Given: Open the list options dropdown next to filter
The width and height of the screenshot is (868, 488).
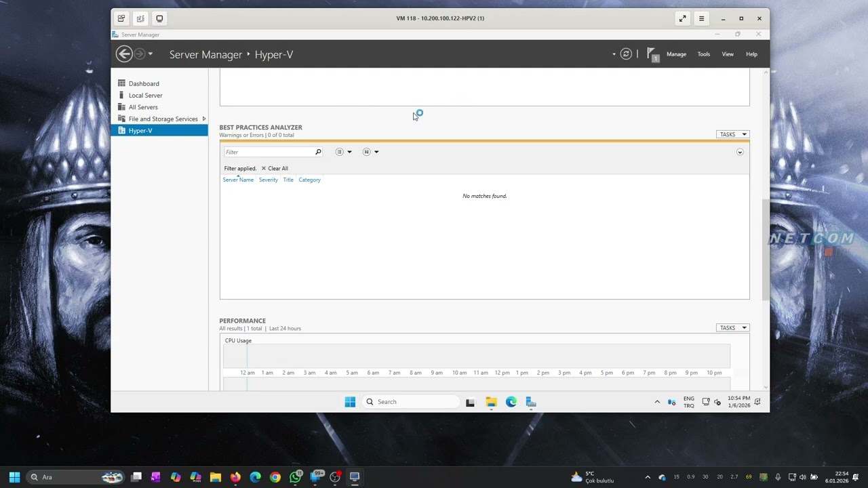Looking at the screenshot, I should 344,152.
